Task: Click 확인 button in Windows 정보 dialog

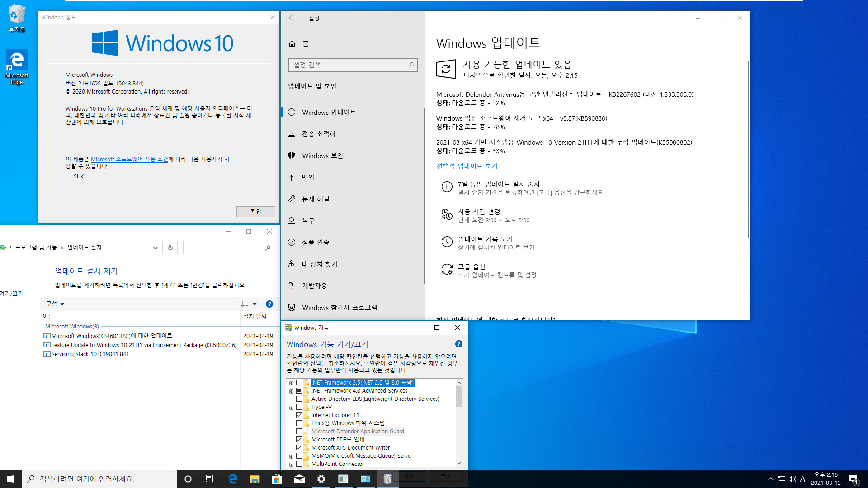Action: (255, 211)
